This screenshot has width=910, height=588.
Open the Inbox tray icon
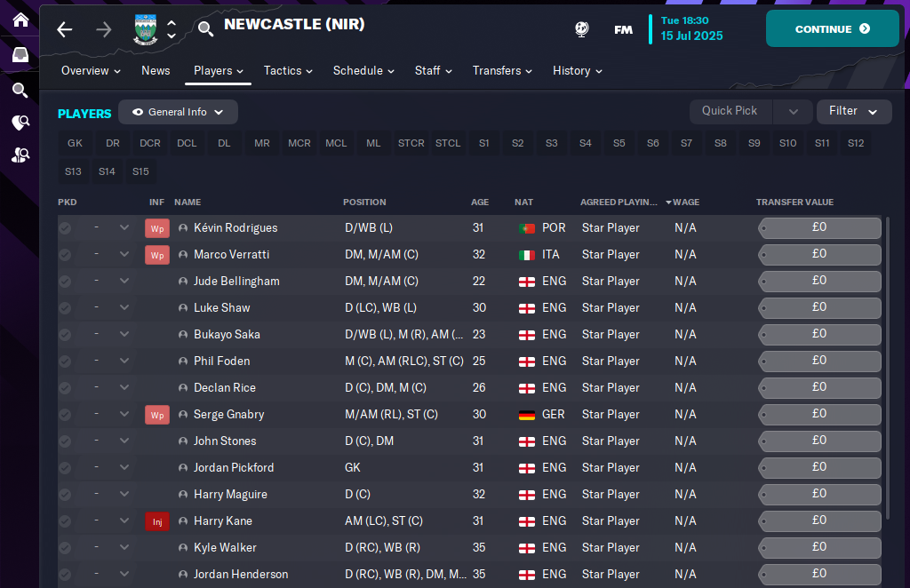(20, 55)
